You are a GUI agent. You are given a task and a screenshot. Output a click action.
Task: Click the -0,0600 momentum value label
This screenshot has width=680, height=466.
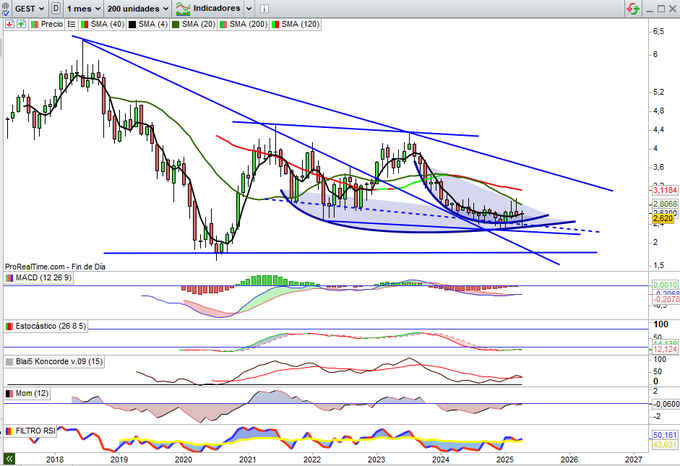[666, 404]
